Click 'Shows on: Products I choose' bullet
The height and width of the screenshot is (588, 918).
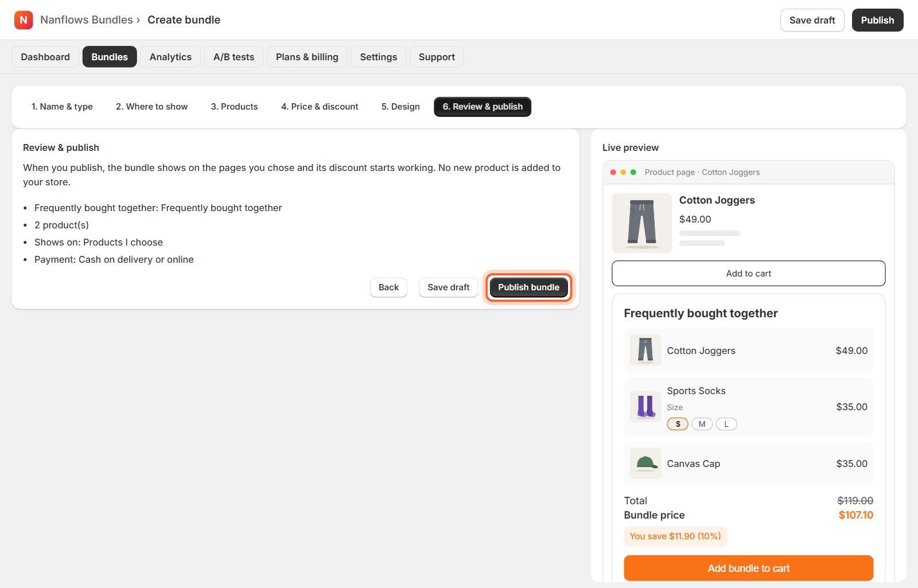[99, 242]
